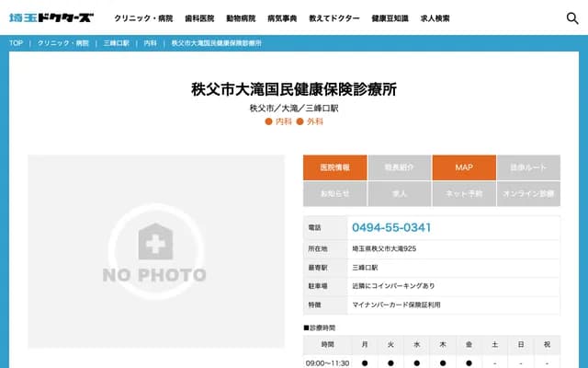Select the ネット予約 tab

464,194
